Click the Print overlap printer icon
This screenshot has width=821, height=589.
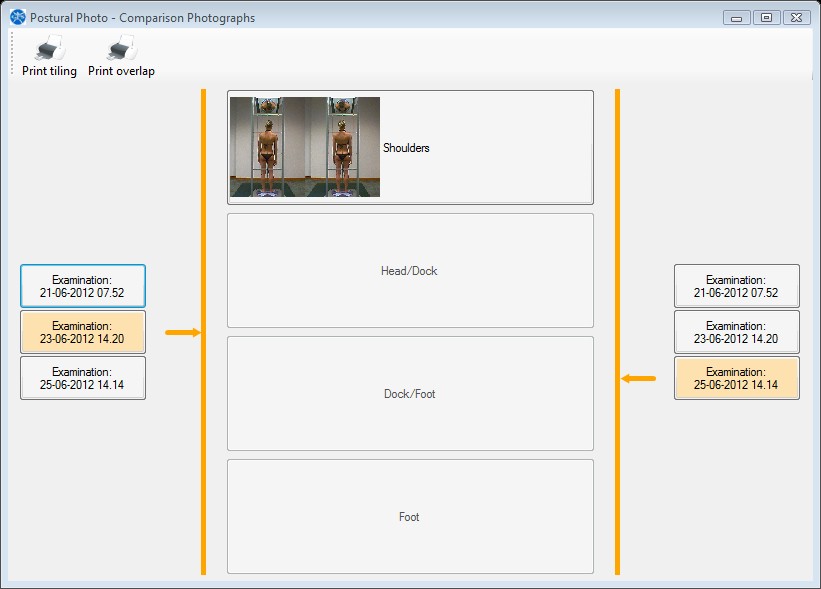click(121, 48)
